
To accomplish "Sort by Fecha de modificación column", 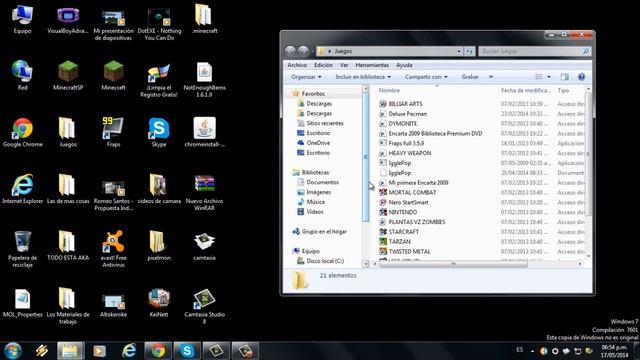I will pos(526,90).
